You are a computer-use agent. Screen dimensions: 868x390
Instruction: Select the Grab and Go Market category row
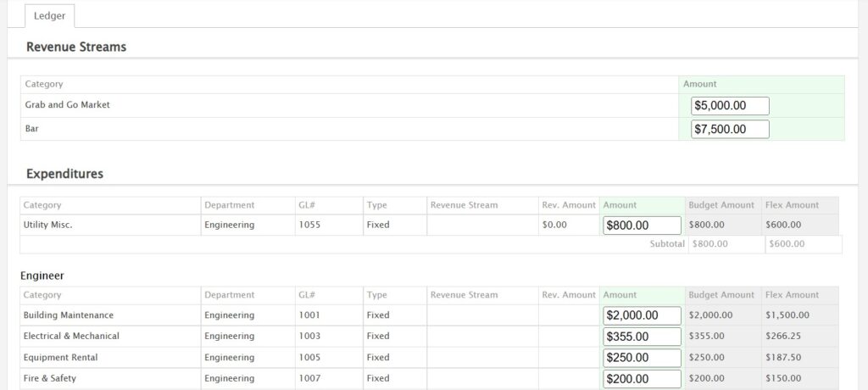pos(68,105)
